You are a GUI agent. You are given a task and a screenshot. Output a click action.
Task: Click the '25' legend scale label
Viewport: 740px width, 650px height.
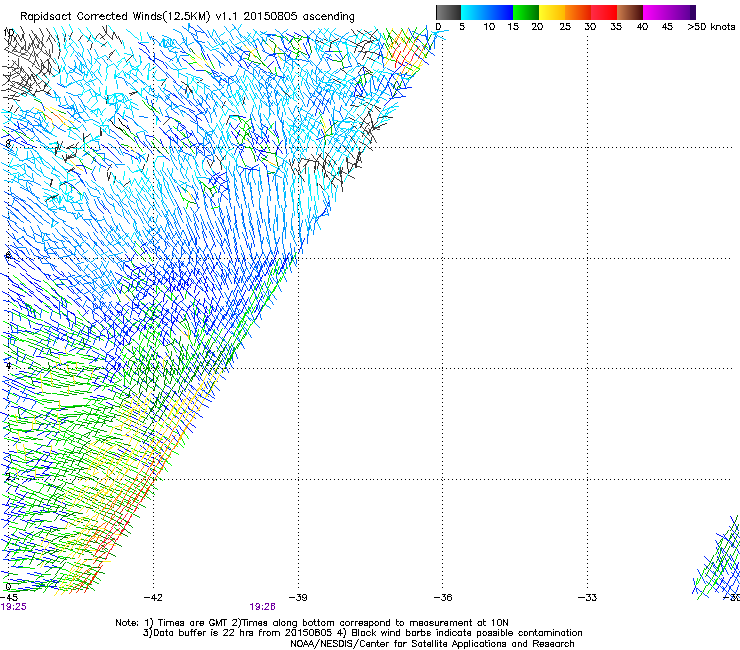565,27
